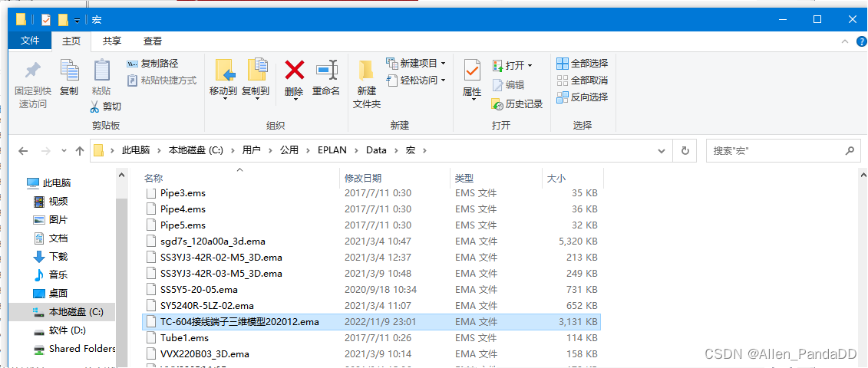The height and width of the screenshot is (368, 868).
Task: Click the 搜索"宏" search box
Action: click(x=784, y=150)
